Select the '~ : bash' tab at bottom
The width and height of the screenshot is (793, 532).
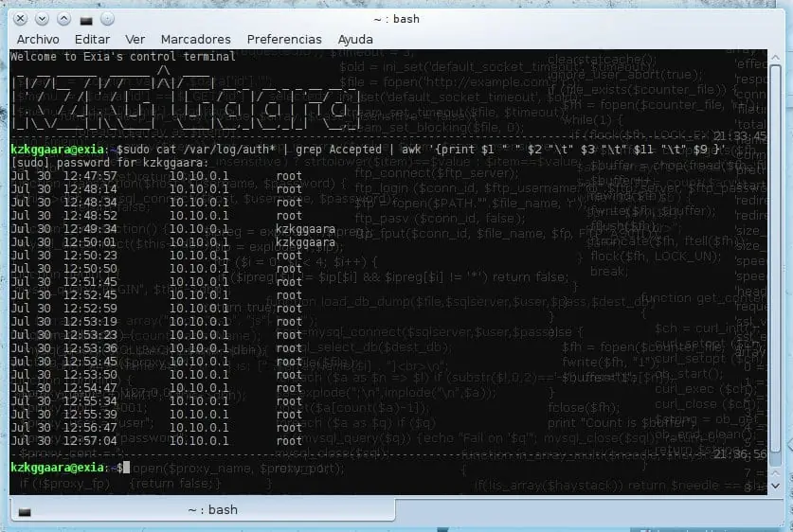coord(203,510)
